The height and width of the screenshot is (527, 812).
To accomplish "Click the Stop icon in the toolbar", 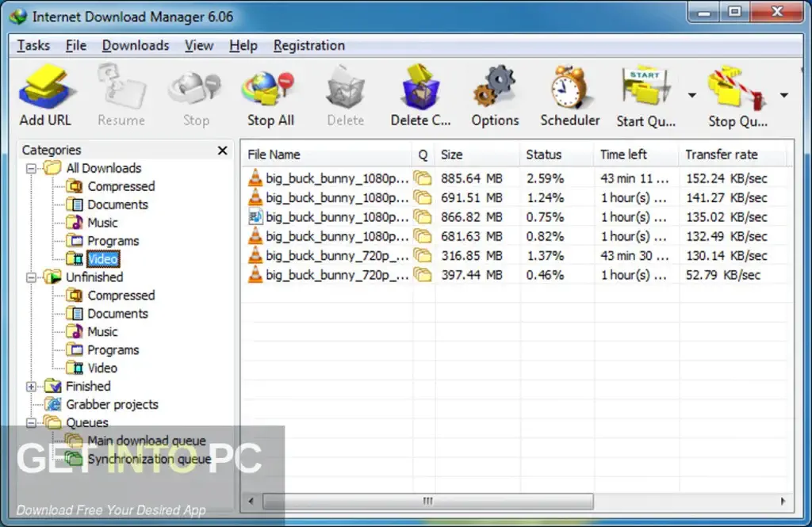I will click(195, 89).
